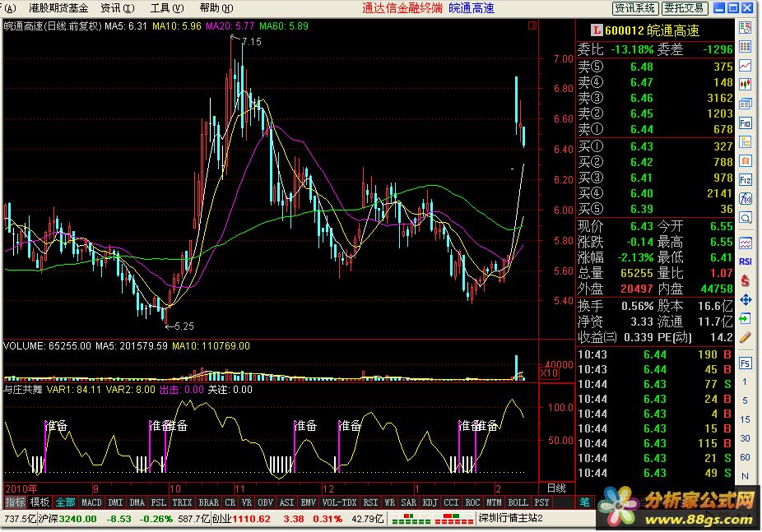The image size is (762, 532).
Task: Click the red S icon in sidebar
Action: click(x=745, y=280)
